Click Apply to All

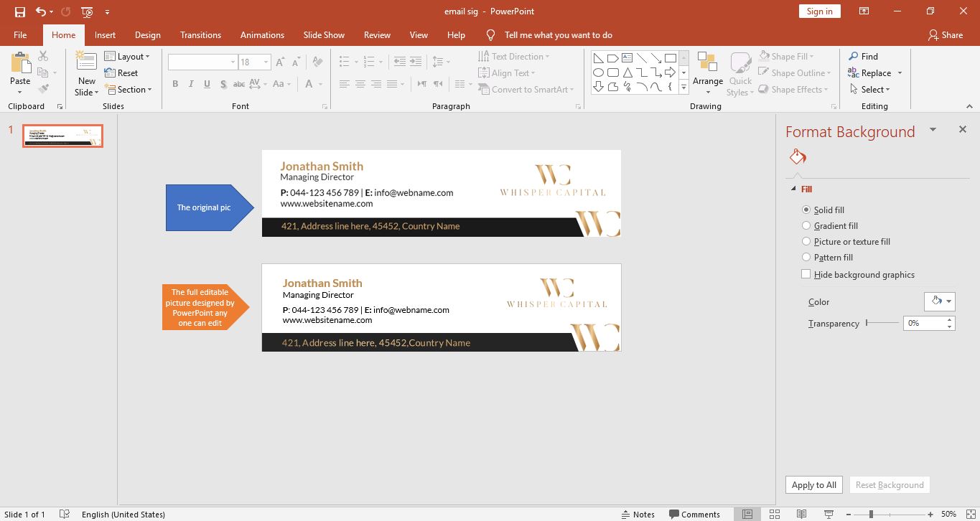pyautogui.click(x=813, y=484)
